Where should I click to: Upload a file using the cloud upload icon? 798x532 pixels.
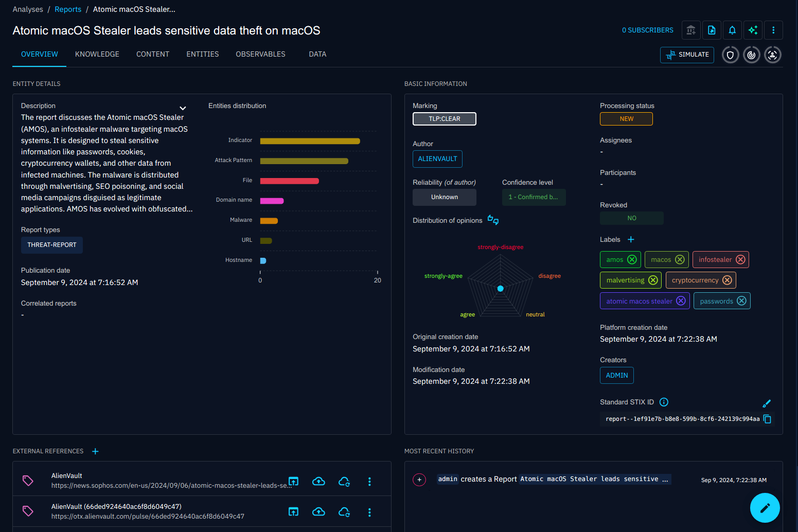[318, 481]
